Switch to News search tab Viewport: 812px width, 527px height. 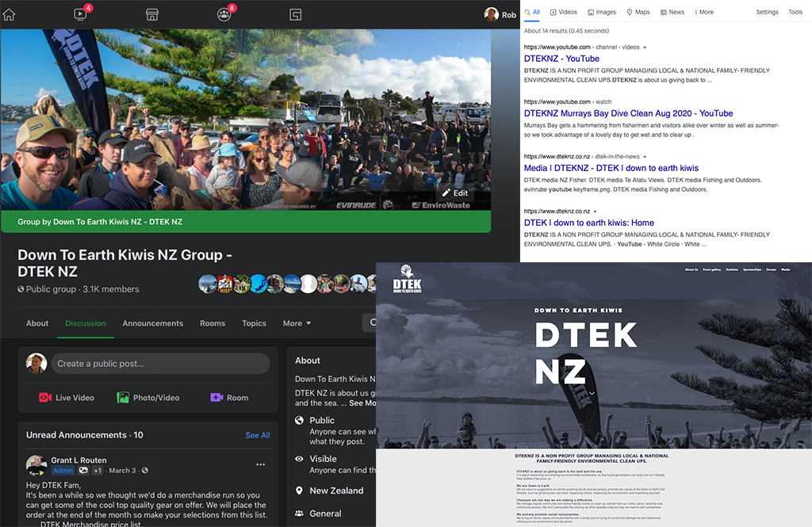coord(672,12)
